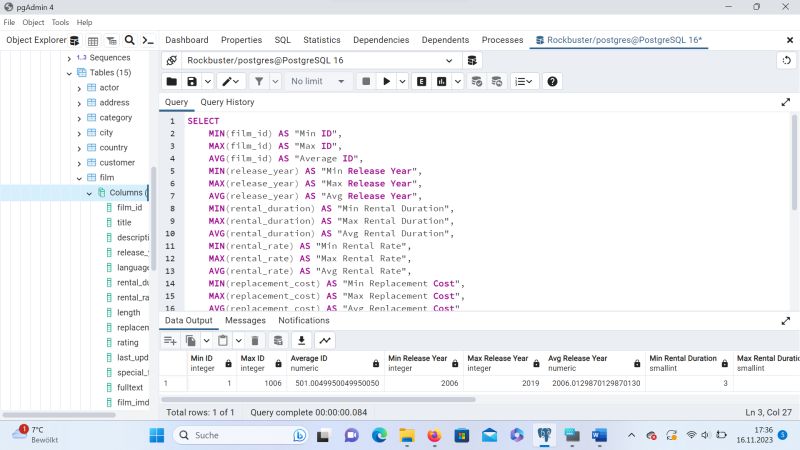
Task: Click the new query tool database icon
Action: [x=472, y=60]
